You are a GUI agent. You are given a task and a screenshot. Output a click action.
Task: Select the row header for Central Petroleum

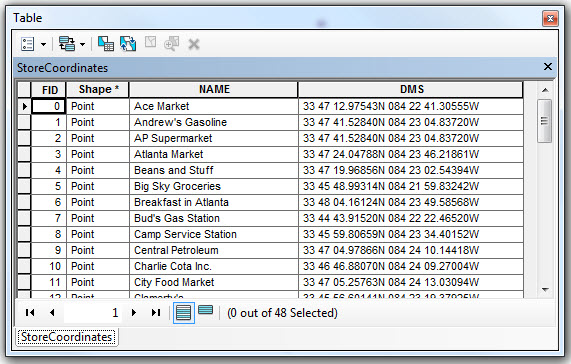pos(24,250)
